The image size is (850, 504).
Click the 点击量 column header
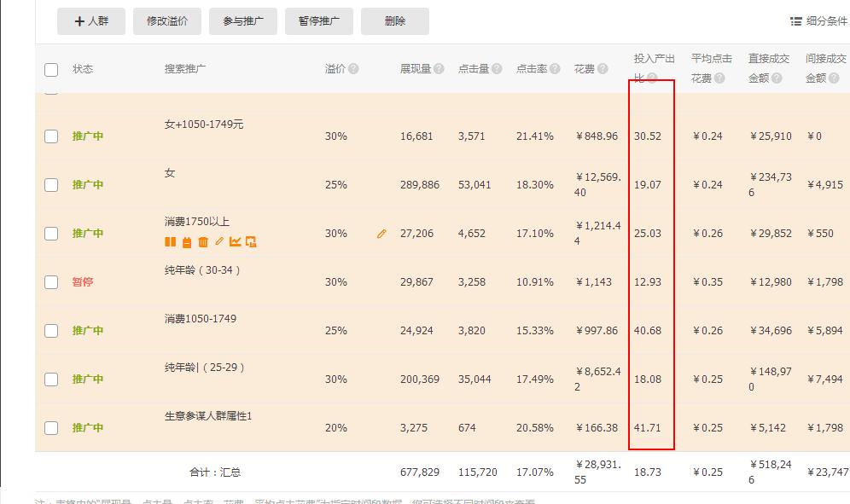pos(473,69)
